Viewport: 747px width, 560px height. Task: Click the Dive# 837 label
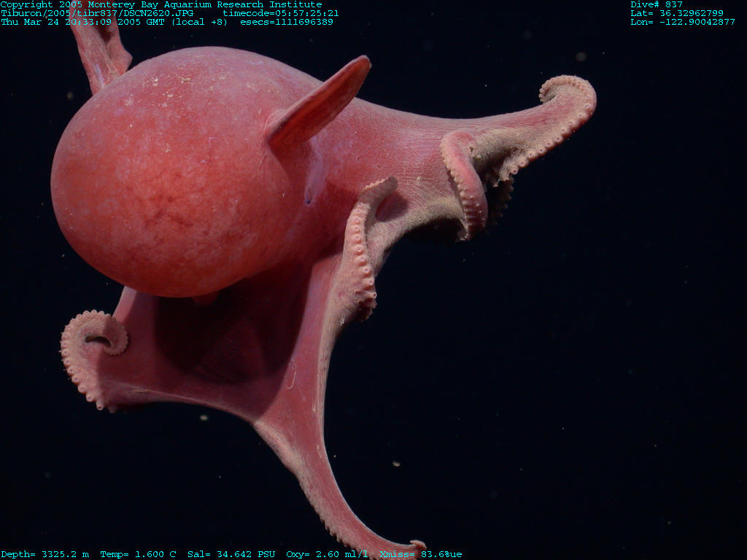(657, 5)
